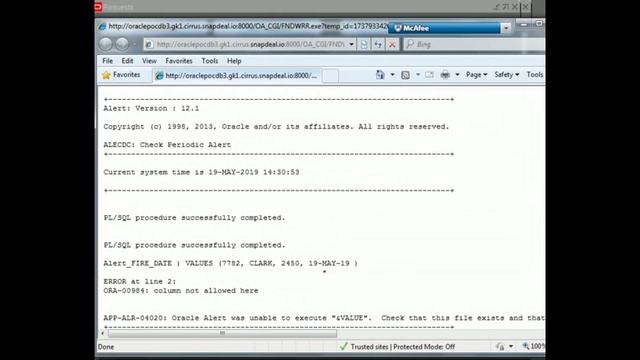Click the Print icon
This screenshot has width=640, height=360.
pos(445,75)
